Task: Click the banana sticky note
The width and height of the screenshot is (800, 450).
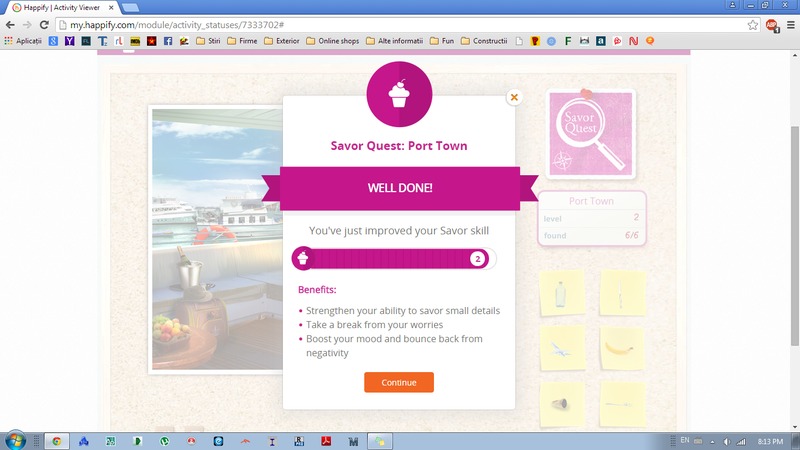Action: coord(622,349)
